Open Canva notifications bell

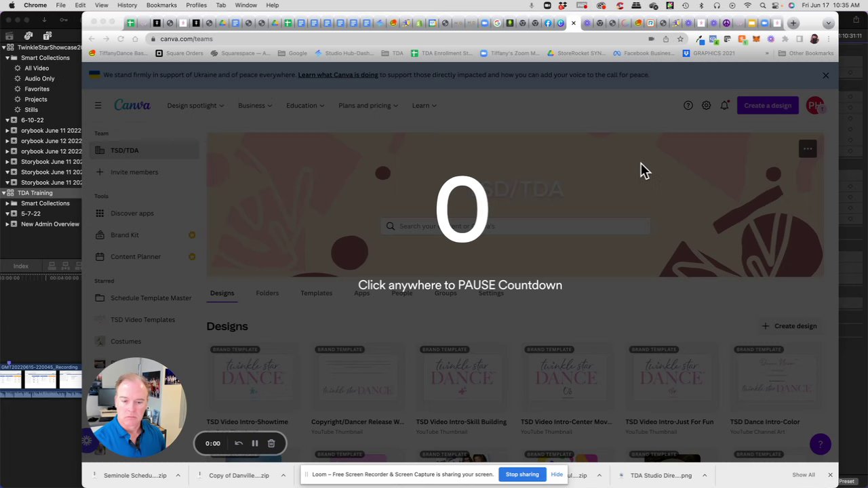click(725, 106)
